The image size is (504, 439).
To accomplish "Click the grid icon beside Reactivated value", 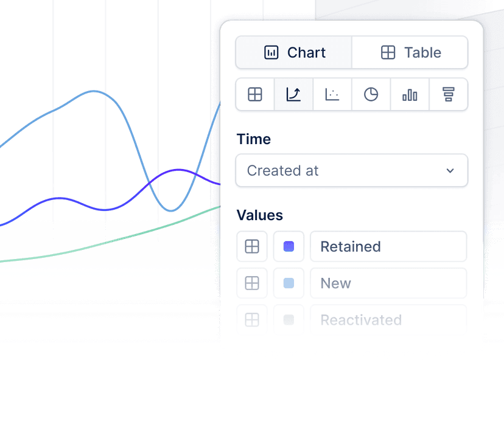I will (251, 318).
